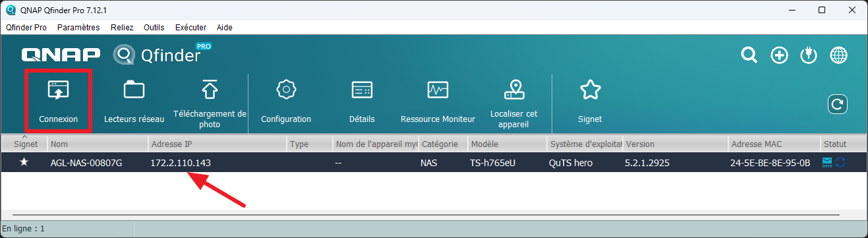Image resolution: width=868 pixels, height=238 pixels.
Task: Open the Aide menu
Action: 224,27
